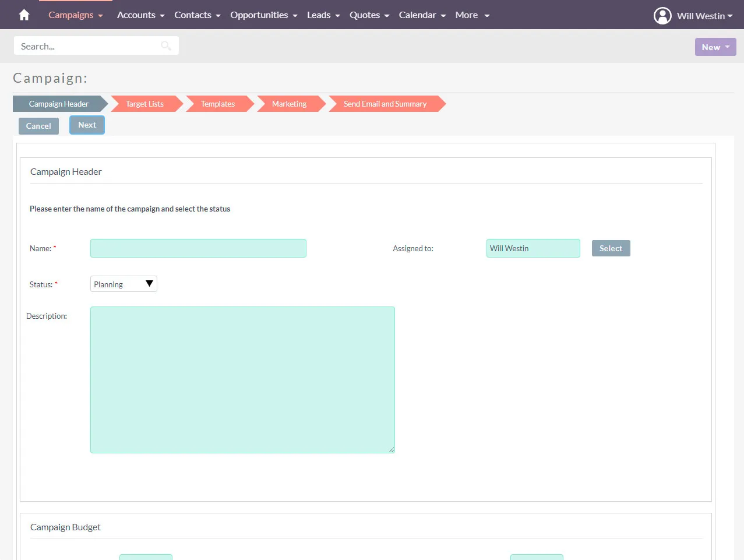
Task: Cancel the campaign wizard
Action: (38, 126)
